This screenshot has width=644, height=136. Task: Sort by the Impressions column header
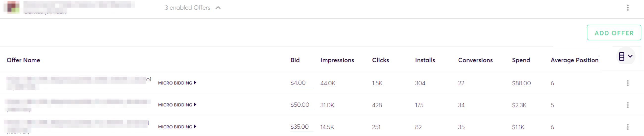[337, 60]
